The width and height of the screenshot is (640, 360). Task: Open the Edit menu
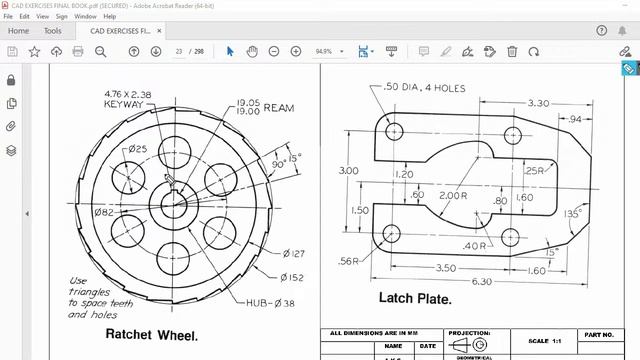point(24,16)
